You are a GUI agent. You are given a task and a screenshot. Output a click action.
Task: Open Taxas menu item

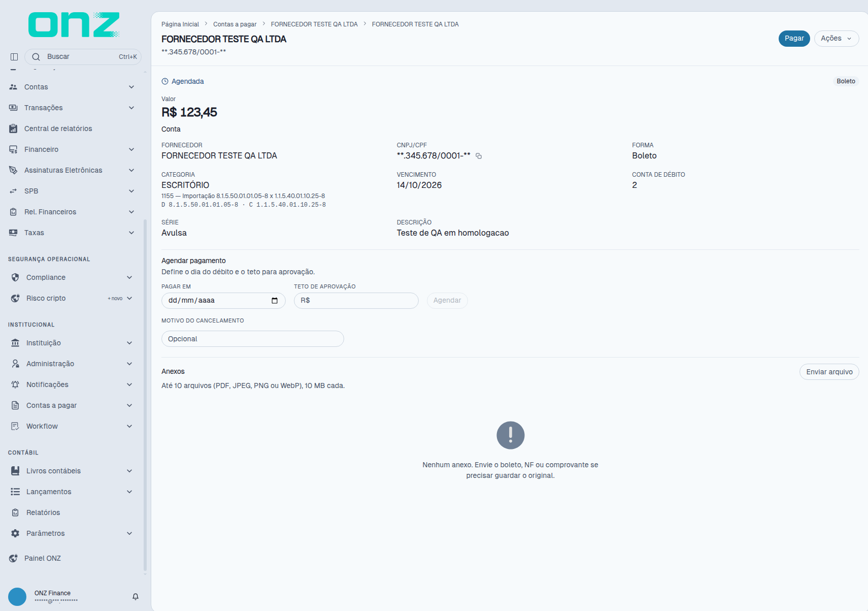click(x=72, y=233)
